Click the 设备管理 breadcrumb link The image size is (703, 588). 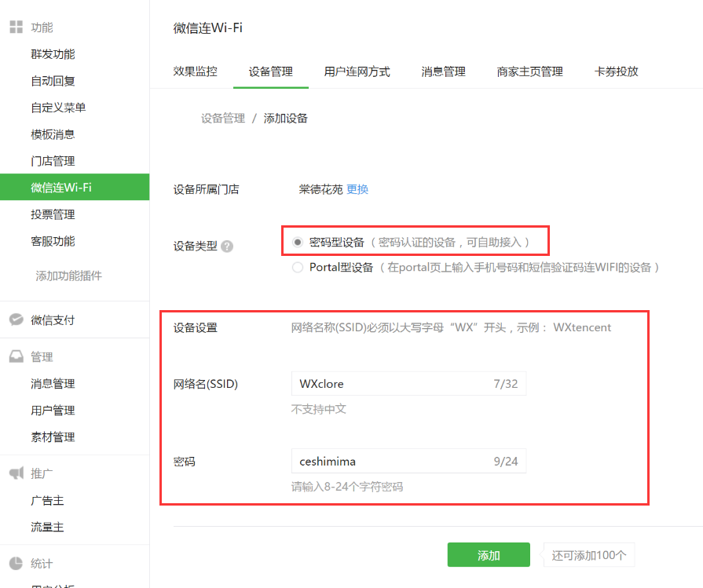(222, 119)
